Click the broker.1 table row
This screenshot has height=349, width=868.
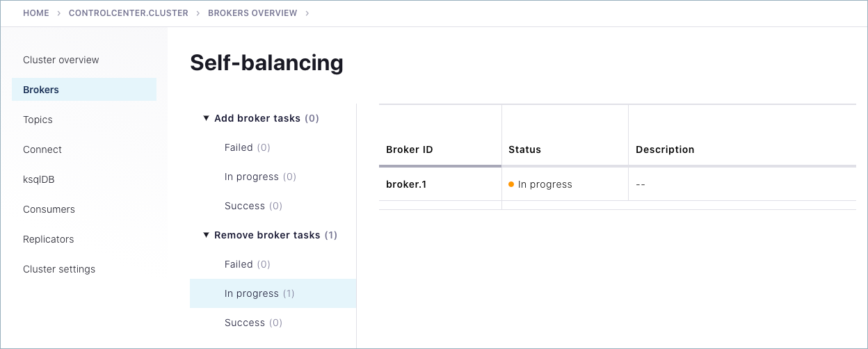405,184
